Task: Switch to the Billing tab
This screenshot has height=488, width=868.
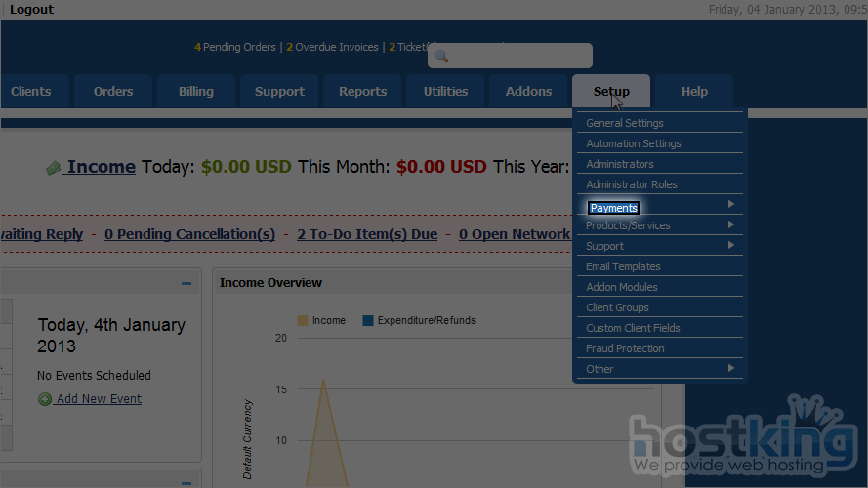Action: (x=196, y=92)
